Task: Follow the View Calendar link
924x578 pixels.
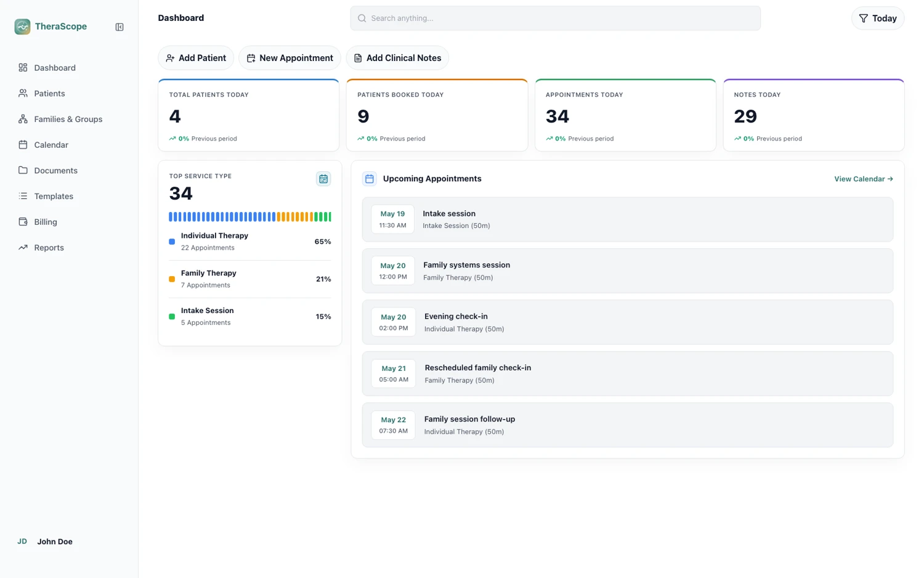Action: pyautogui.click(x=864, y=179)
